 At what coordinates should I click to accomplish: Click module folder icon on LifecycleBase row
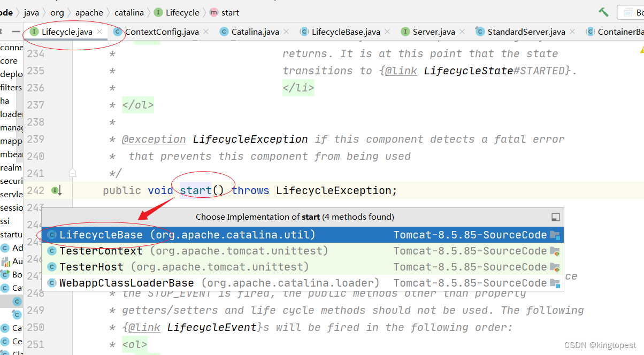click(x=555, y=235)
